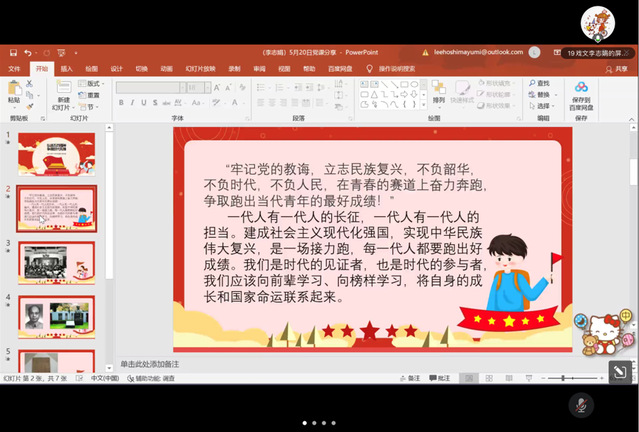Open the Insert (插入) ribbon tab

click(x=66, y=68)
